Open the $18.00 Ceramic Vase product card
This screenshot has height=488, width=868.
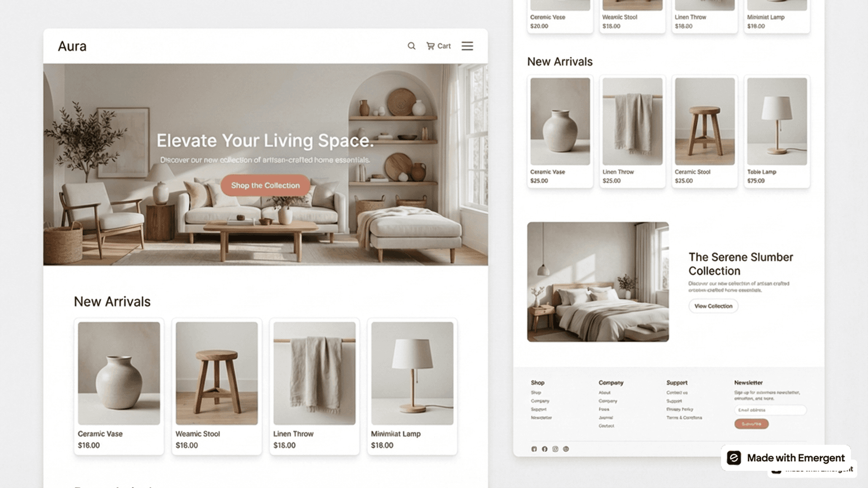[x=119, y=386]
